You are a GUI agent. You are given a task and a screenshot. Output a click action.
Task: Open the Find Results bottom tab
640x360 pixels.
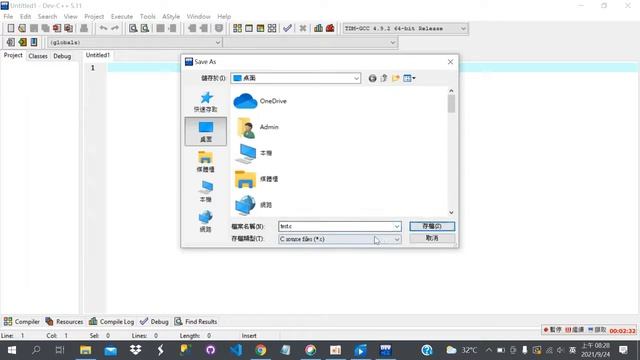[x=196, y=322]
